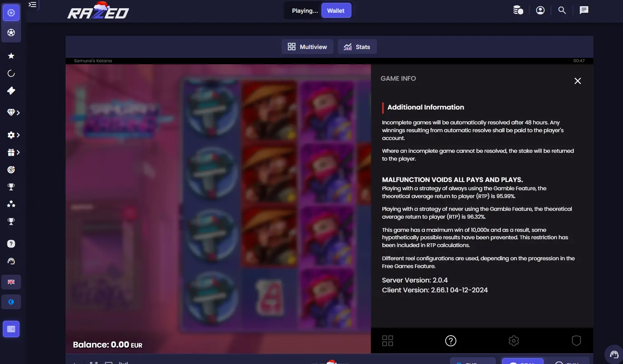Click the headset support icon in sidebar
623x364 pixels.
11,261
